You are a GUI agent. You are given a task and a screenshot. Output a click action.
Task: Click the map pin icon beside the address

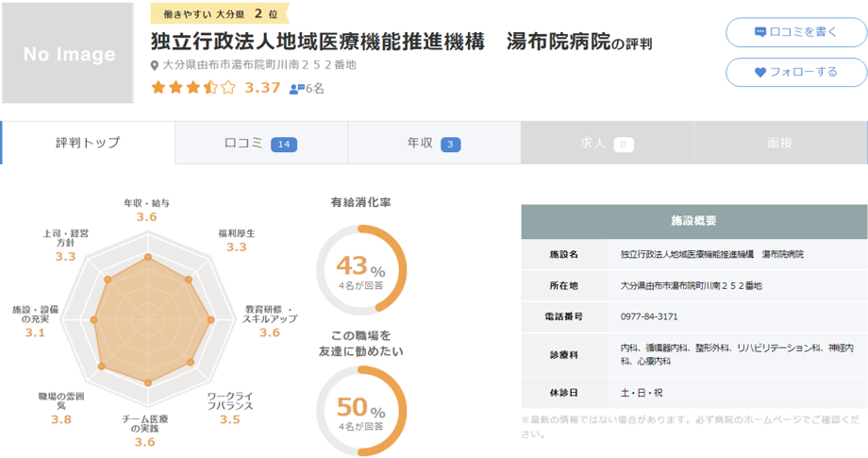coord(155,65)
